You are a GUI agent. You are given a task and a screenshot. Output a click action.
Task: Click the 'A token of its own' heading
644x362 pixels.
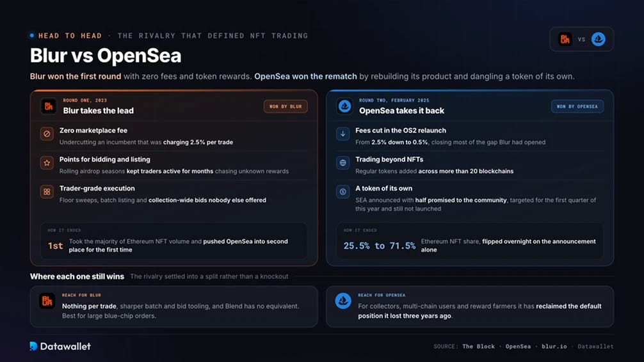click(x=383, y=189)
